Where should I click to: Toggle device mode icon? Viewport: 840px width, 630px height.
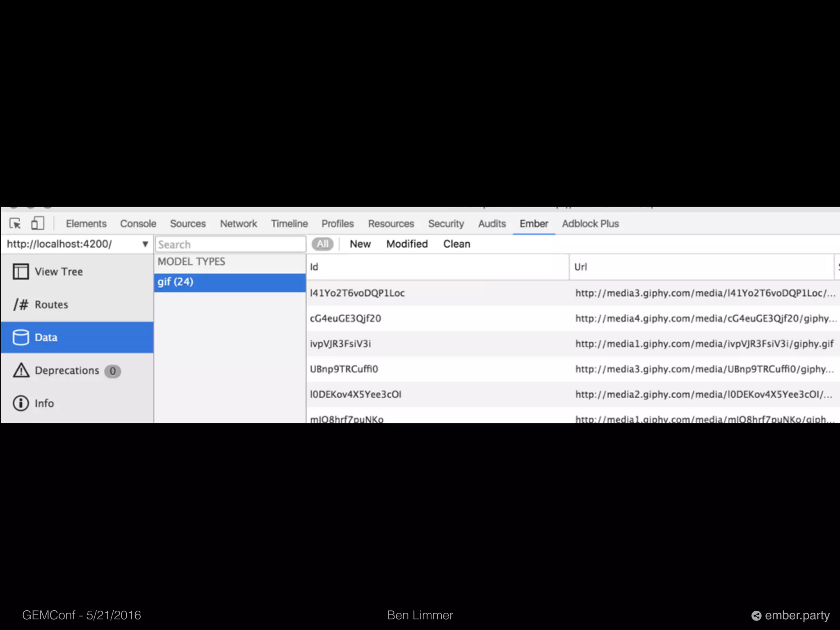click(37, 224)
